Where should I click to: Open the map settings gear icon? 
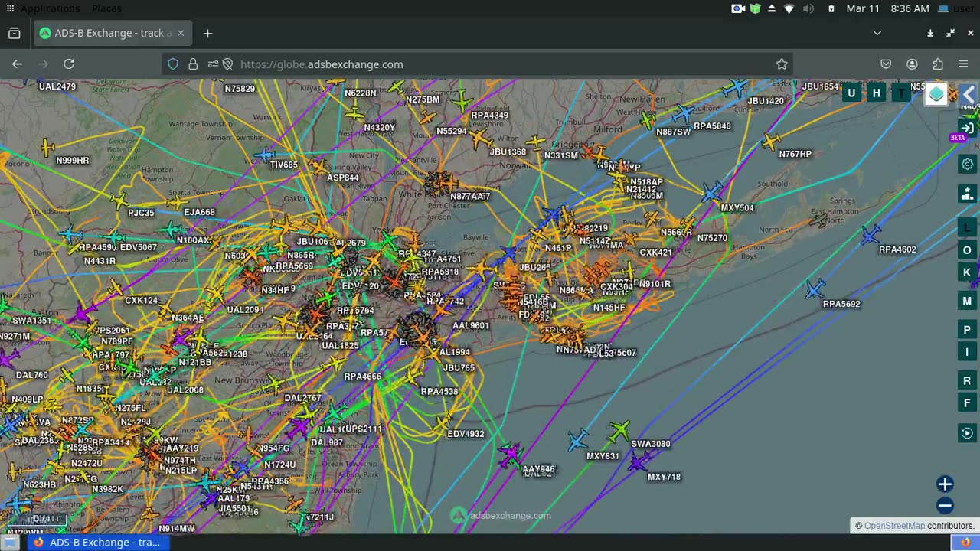pyautogui.click(x=967, y=164)
